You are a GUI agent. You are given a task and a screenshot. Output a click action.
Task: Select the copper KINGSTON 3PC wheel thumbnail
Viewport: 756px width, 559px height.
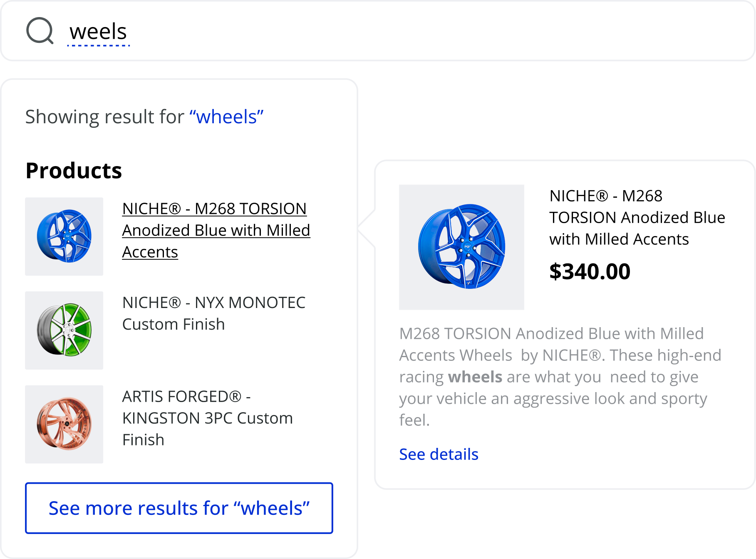[x=64, y=424]
